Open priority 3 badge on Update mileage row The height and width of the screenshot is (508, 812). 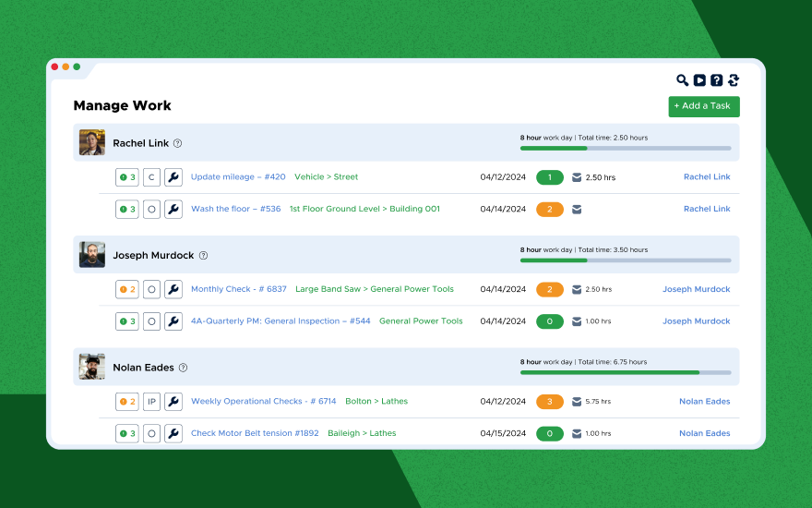click(127, 177)
